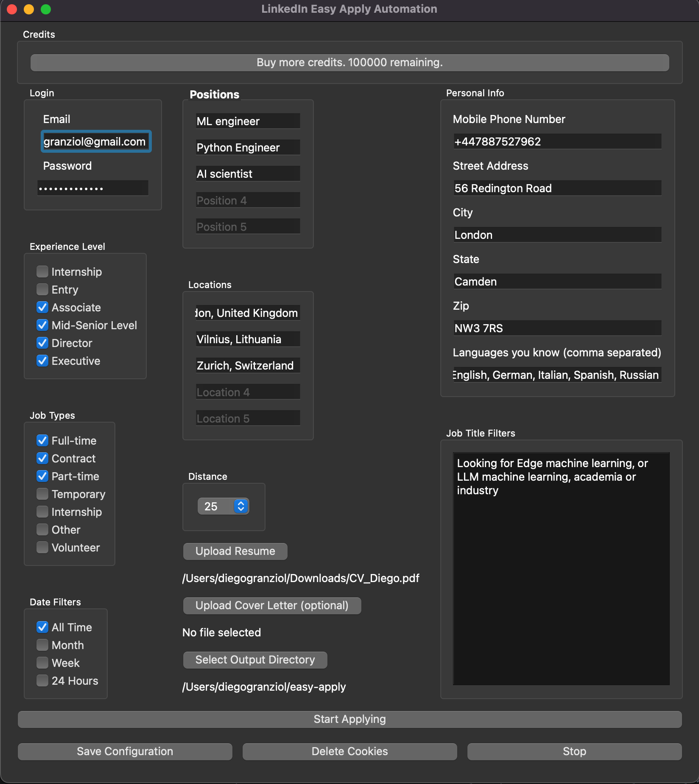699x784 pixels.
Task: Click Buy more credits button
Action: [x=349, y=62]
